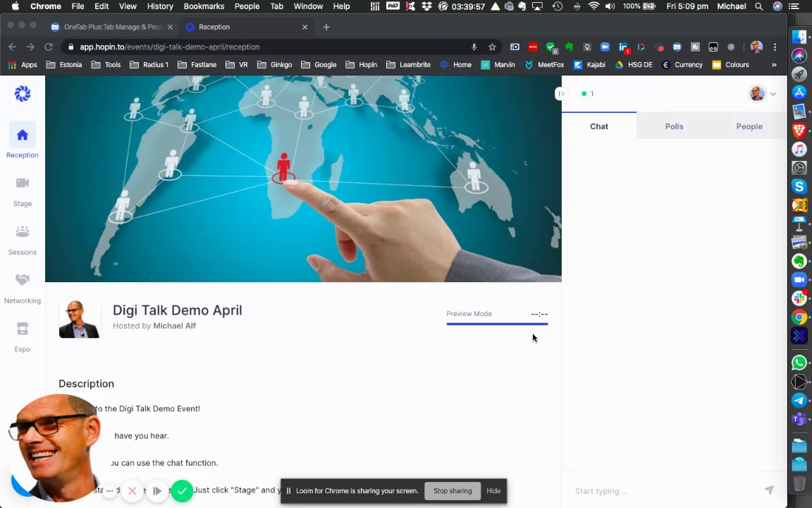Screen dimensions: 812x508
Task: Pause the Loom recording
Action: [157, 491]
